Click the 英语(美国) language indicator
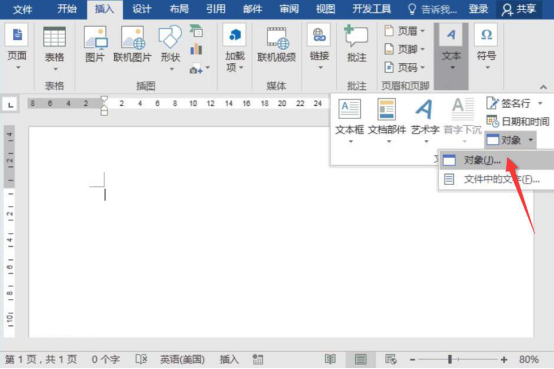 click(x=182, y=359)
